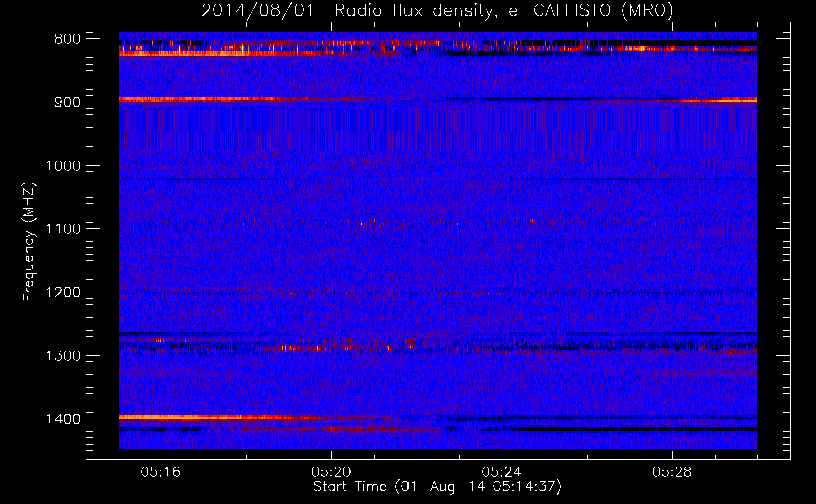
Task: Select the 1300 frequency tick label
Action: pyautogui.click(x=63, y=356)
